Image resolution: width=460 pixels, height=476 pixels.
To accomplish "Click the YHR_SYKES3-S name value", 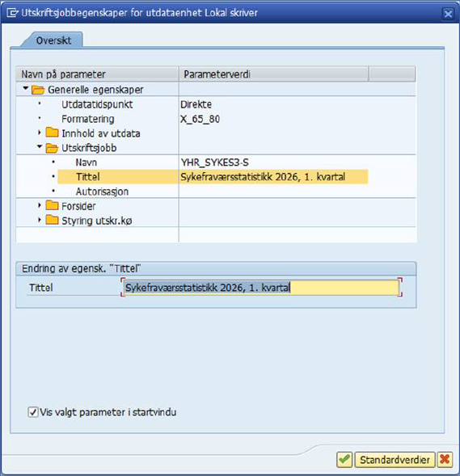I will [x=215, y=162].
